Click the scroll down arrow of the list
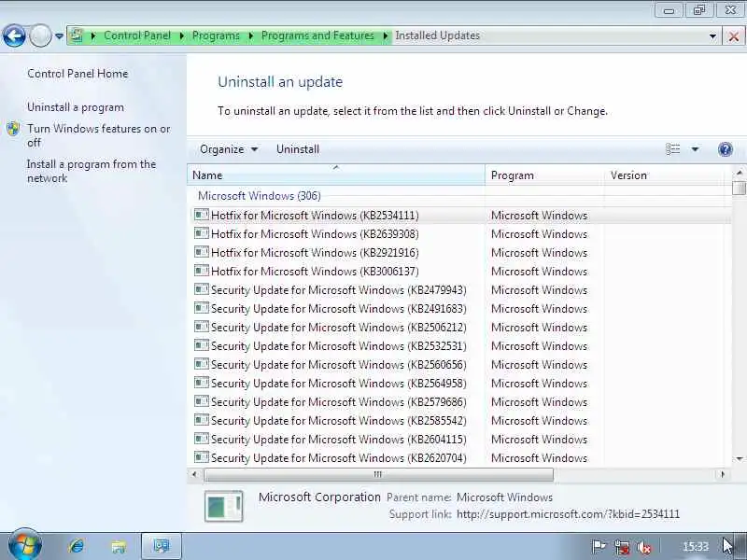This screenshot has width=747, height=560. tap(740, 458)
